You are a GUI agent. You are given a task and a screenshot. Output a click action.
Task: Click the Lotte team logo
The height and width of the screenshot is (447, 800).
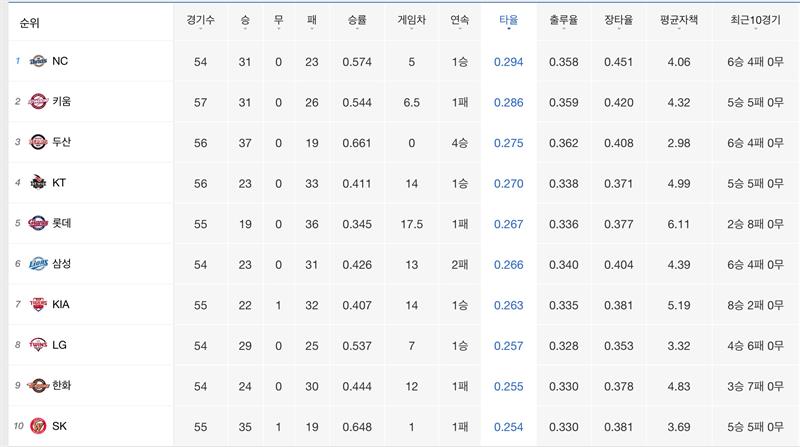[x=38, y=223]
